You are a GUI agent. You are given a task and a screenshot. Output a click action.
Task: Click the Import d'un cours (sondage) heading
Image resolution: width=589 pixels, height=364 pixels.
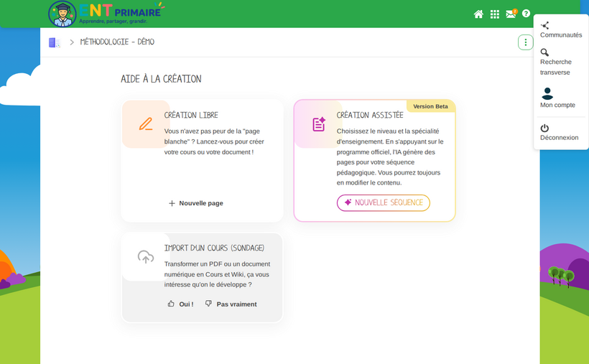coord(214,248)
